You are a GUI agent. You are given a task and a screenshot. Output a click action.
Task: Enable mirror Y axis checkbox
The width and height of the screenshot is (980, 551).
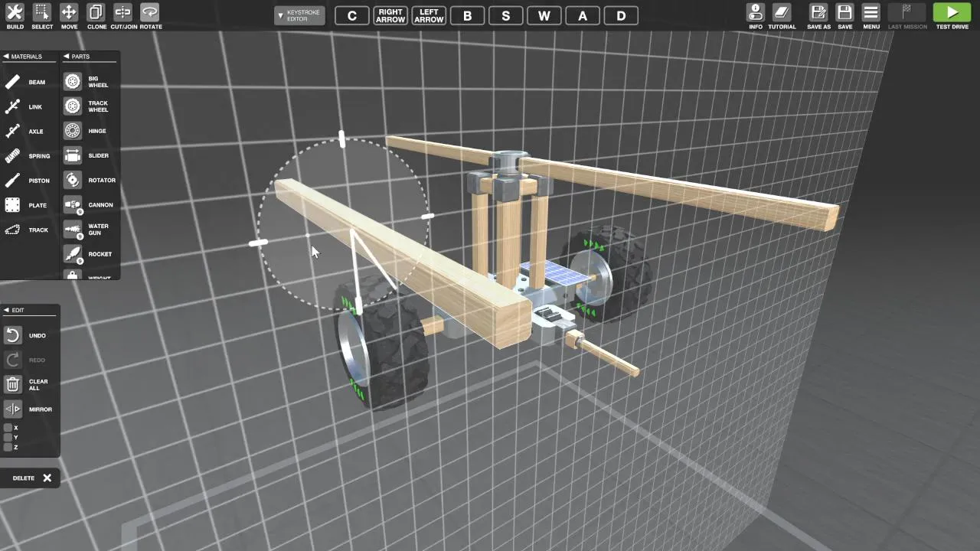pyautogui.click(x=8, y=437)
